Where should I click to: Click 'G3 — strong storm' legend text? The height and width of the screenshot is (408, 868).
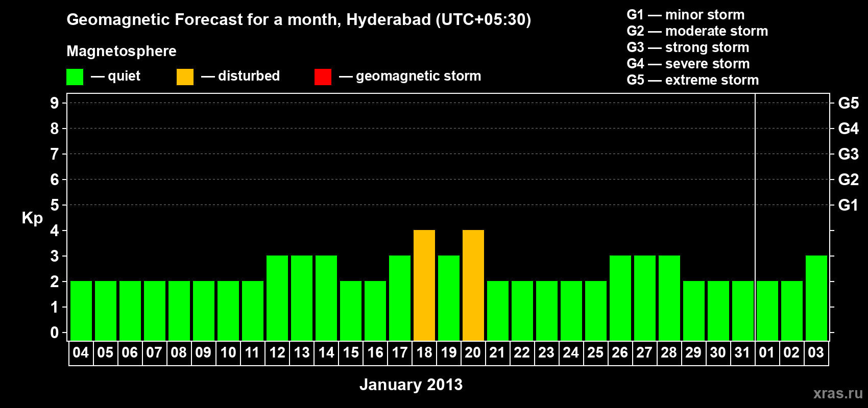pos(688,47)
